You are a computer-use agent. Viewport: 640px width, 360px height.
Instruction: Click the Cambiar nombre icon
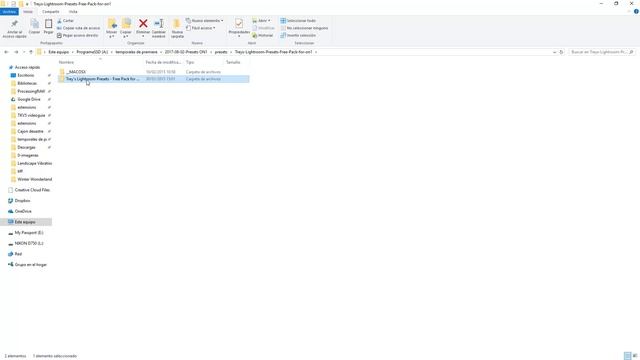(159, 24)
